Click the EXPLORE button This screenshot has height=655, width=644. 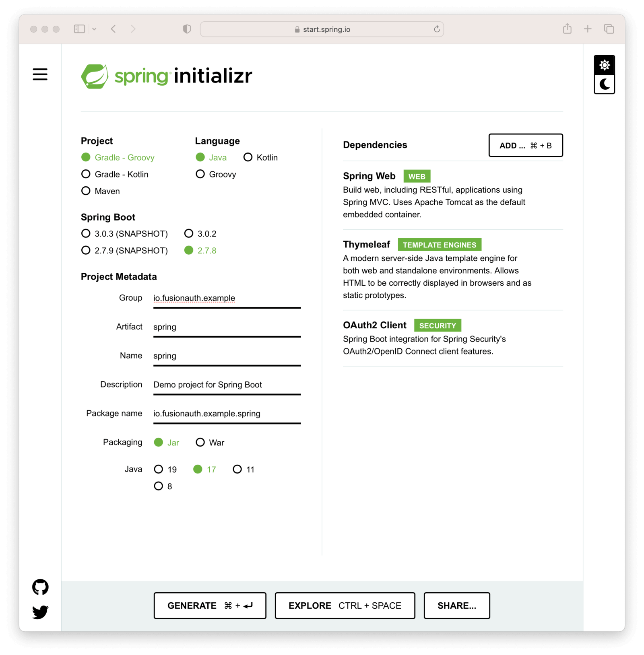coord(345,606)
